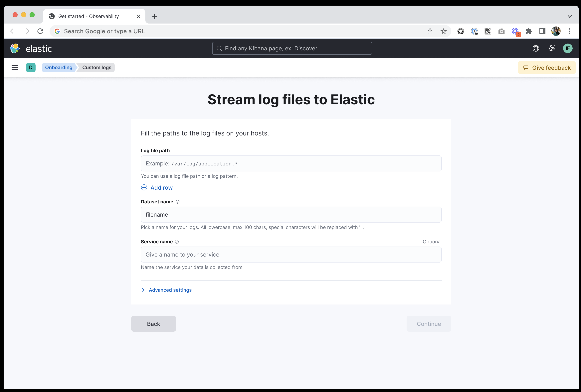
Task: Open the Kibana hamburger navigation menu
Action: (15, 68)
